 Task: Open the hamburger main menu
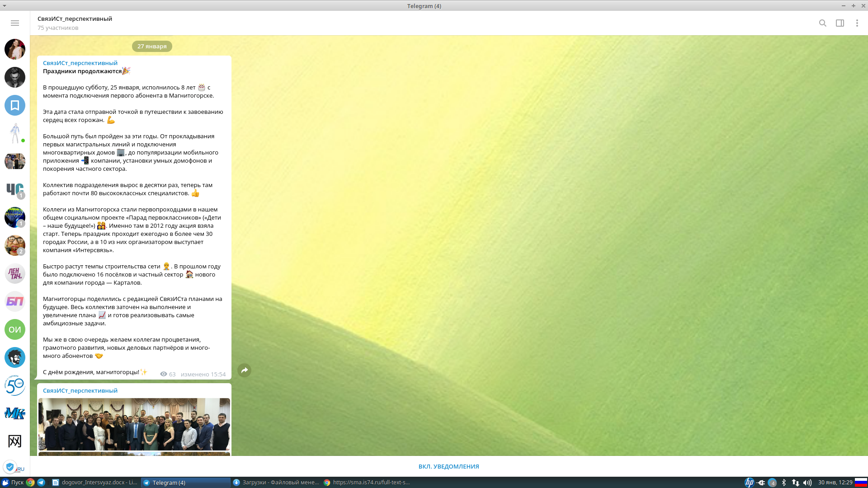[15, 23]
